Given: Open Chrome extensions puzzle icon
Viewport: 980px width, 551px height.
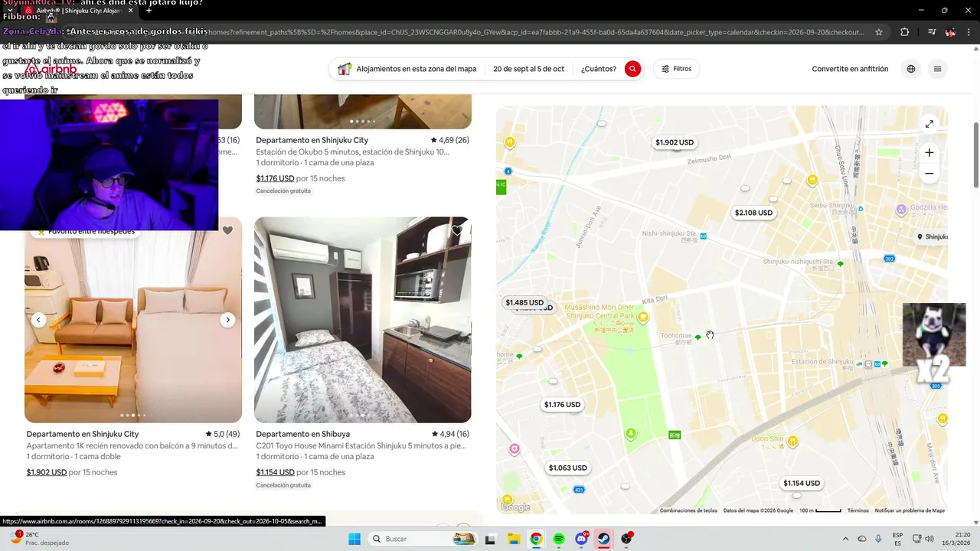Looking at the screenshot, I should pos(905,32).
